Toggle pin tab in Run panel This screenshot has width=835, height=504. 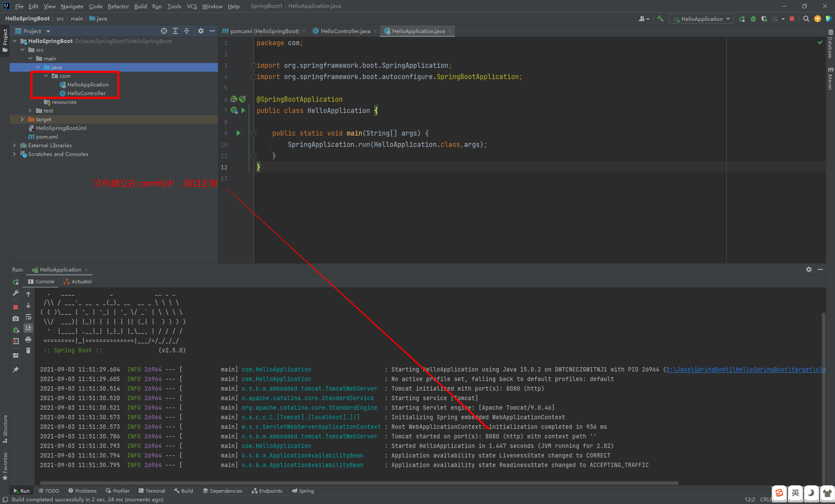[16, 370]
